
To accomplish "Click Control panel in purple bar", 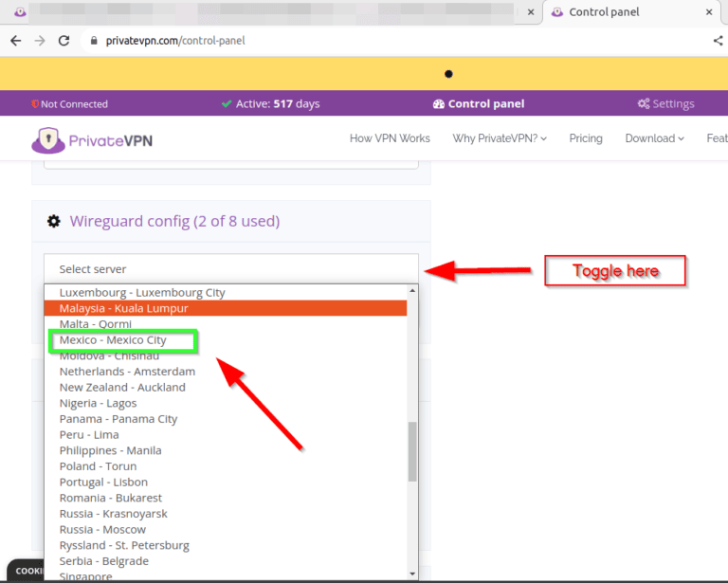I will click(x=479, y=103).
